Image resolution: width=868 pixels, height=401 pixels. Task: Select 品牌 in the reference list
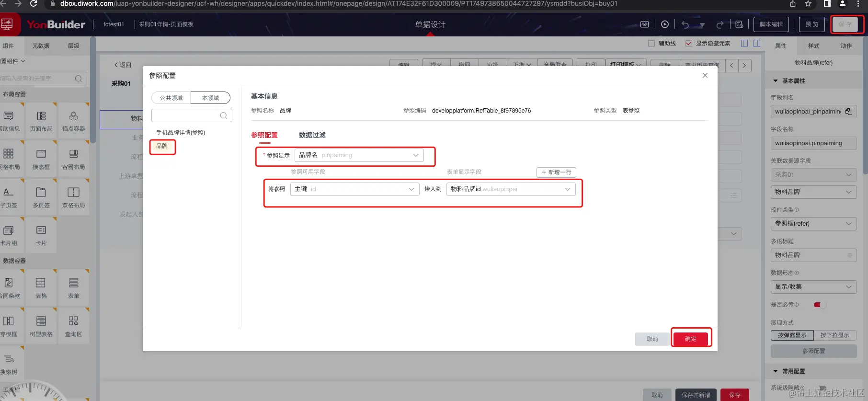point(162,146)
